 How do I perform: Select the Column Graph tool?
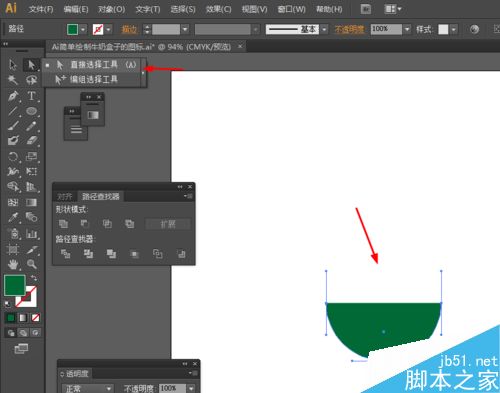coord(32,234)
